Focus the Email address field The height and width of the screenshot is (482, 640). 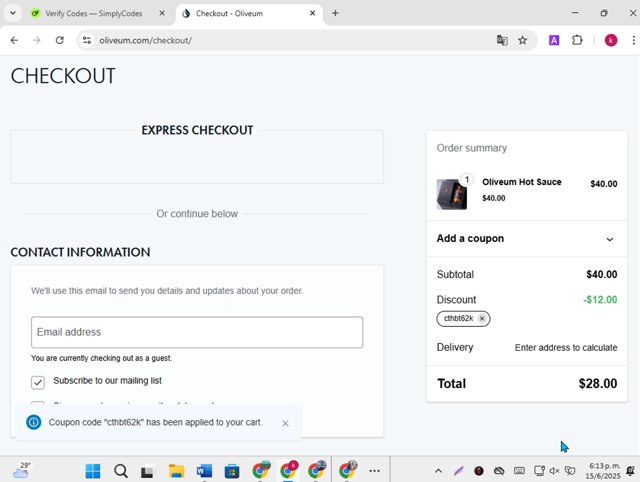197,332
